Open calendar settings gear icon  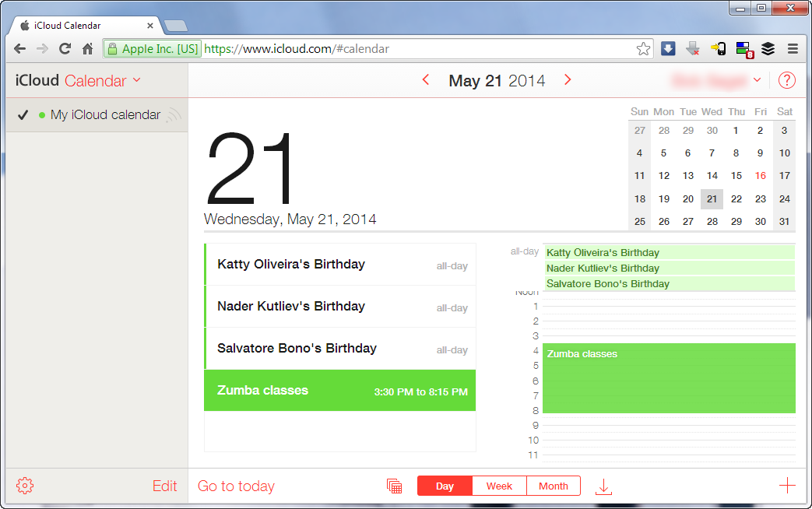[x=25, y=486]
